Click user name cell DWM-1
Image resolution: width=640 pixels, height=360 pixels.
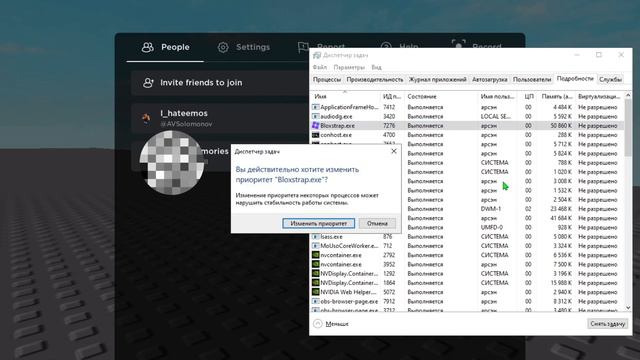(x=491, y=209)
